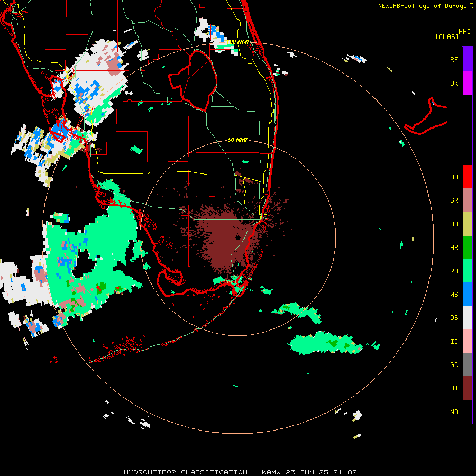Select the WS blue legend swatch
Screen dimensions: 476x476
click(x=467, y=294)
